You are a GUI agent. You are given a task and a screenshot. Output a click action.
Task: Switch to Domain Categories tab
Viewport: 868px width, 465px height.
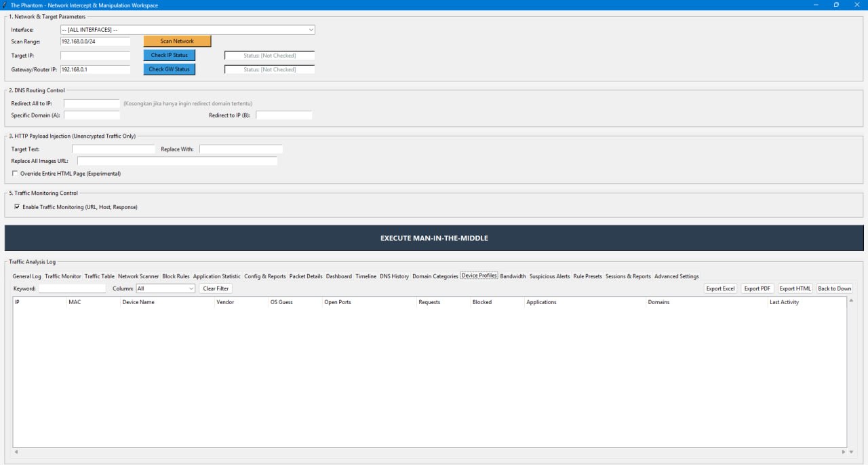(x=435, y=276)
